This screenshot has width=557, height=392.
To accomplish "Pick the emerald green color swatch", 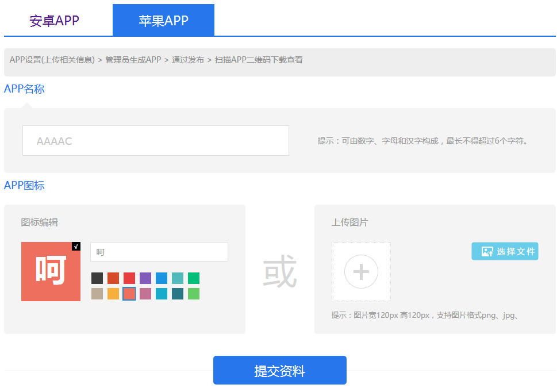I will [194, 278].
